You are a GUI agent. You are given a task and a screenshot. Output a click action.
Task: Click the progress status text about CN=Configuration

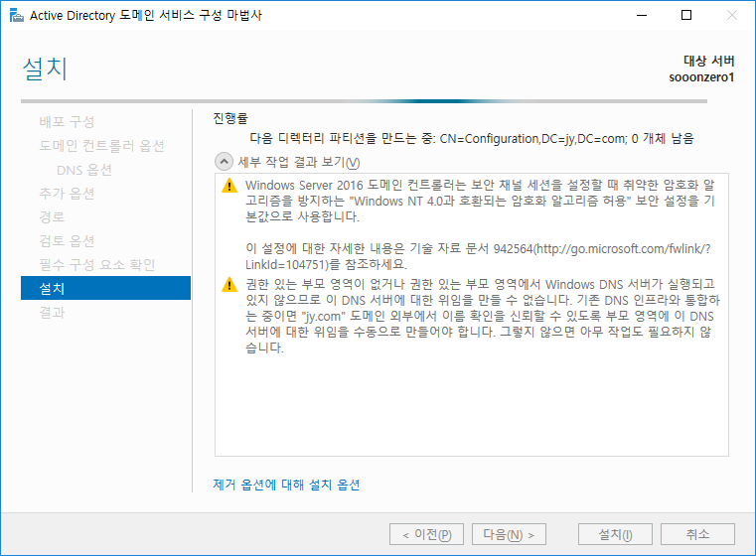coord(472,139)
